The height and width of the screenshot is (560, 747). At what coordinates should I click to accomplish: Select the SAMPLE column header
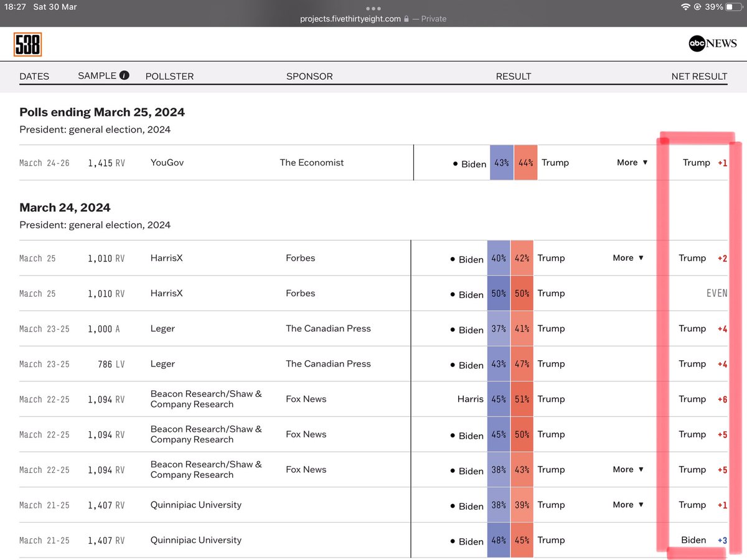click(x=97, y=75)
